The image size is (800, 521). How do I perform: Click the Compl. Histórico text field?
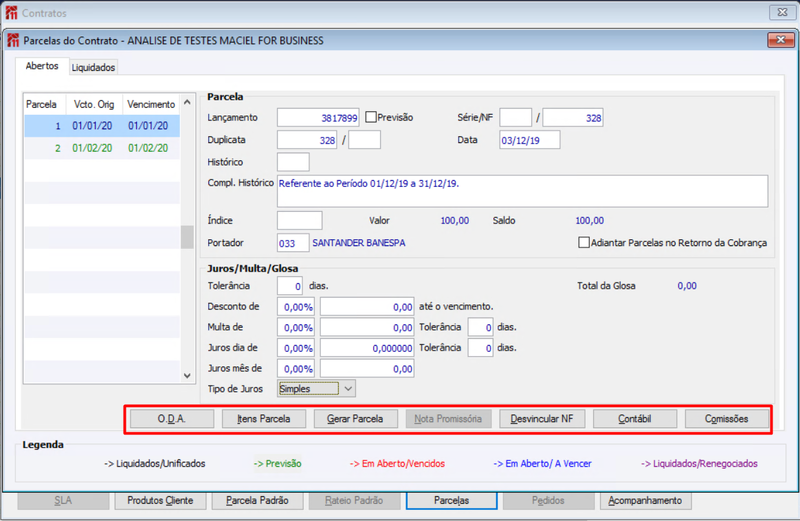tap(522, 191)
